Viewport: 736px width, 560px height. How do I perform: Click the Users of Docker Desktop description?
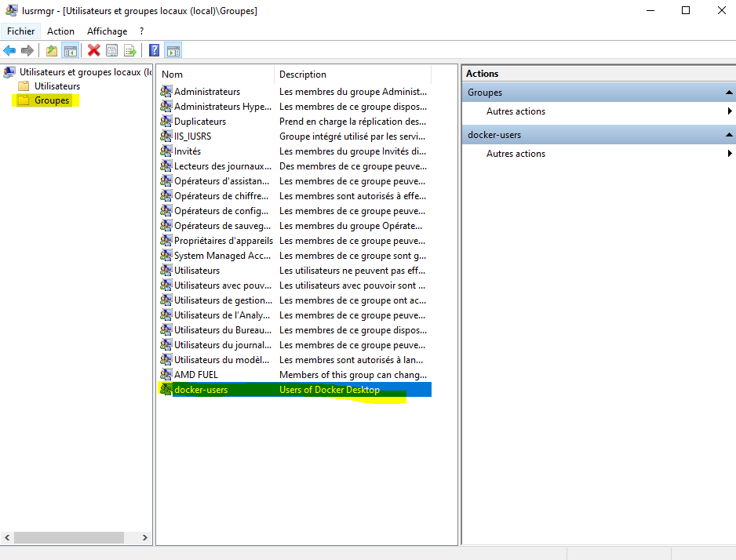pyautogui.click(x=330, y=389)
